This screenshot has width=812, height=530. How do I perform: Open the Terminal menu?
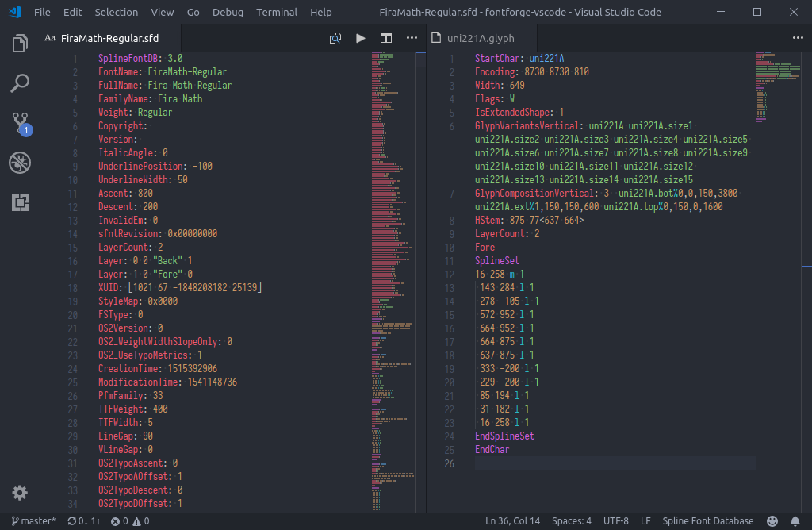click(x=277, y=12)
